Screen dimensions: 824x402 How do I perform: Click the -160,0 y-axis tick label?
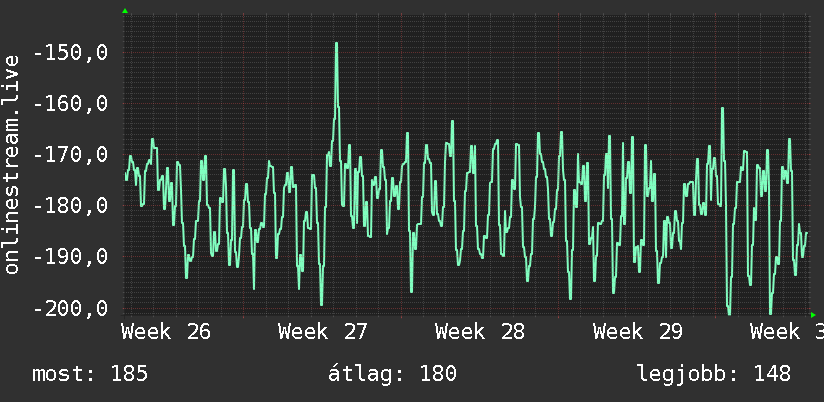[70, 104]
